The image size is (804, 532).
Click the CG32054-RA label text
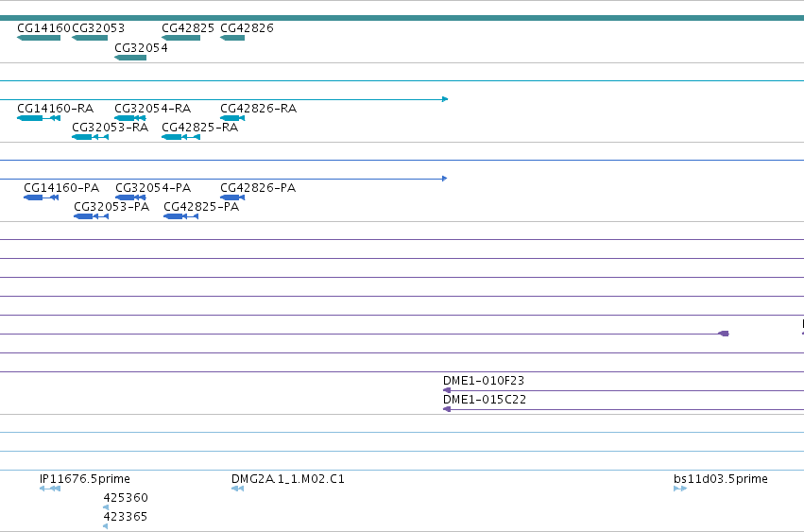(153, 109)
